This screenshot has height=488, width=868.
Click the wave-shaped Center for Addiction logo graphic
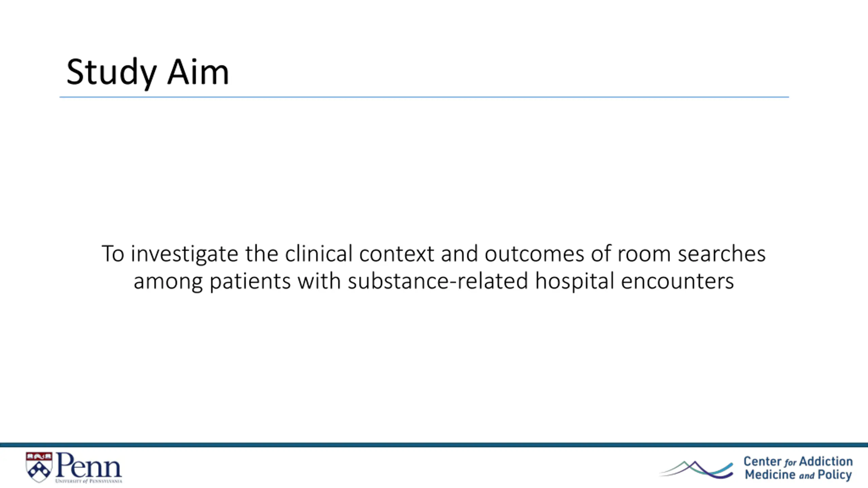[696, 470]
